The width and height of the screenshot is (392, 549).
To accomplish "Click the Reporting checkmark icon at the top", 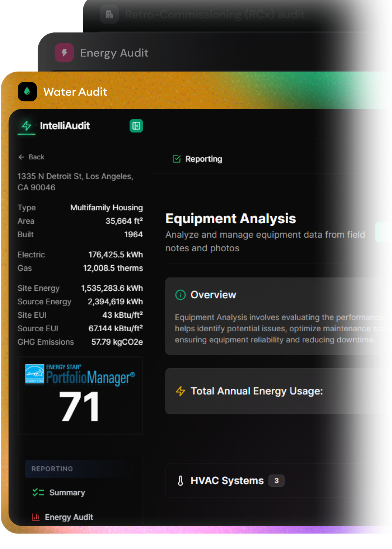I will click(176, 159).
